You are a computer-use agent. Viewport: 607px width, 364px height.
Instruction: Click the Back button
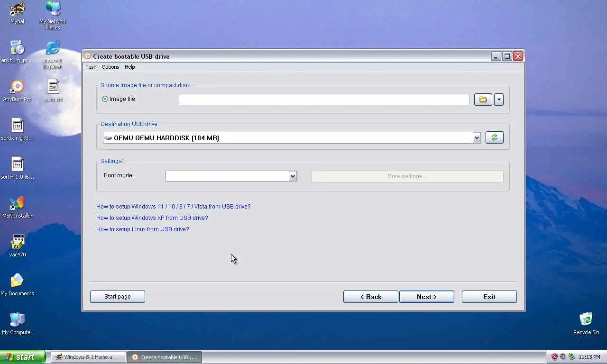coord(370,297)
